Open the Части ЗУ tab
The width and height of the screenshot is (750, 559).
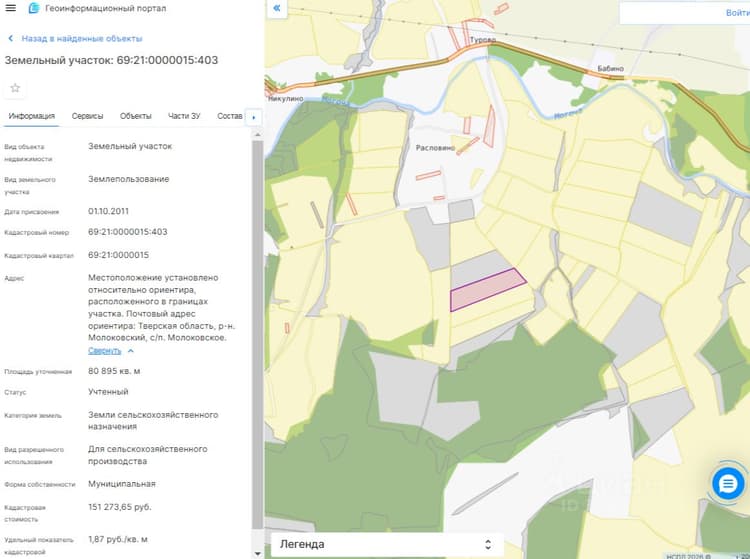(x=184, y=116)
